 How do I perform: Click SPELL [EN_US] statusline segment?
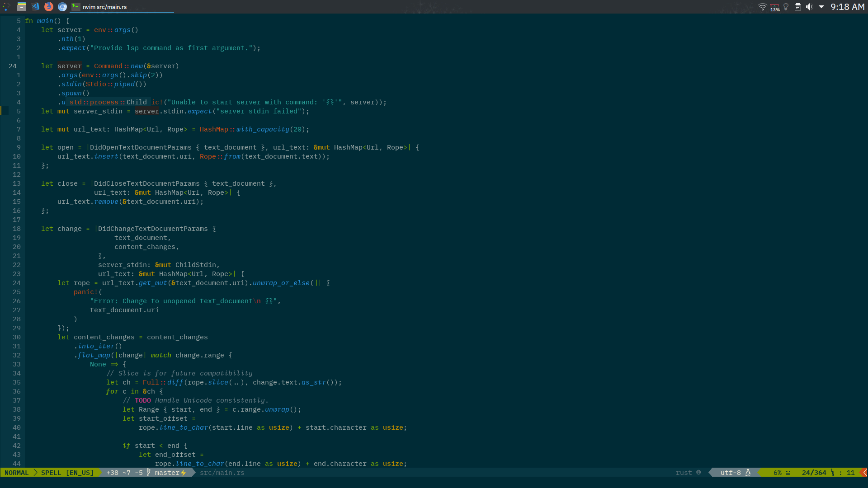(x=67, y=473)
